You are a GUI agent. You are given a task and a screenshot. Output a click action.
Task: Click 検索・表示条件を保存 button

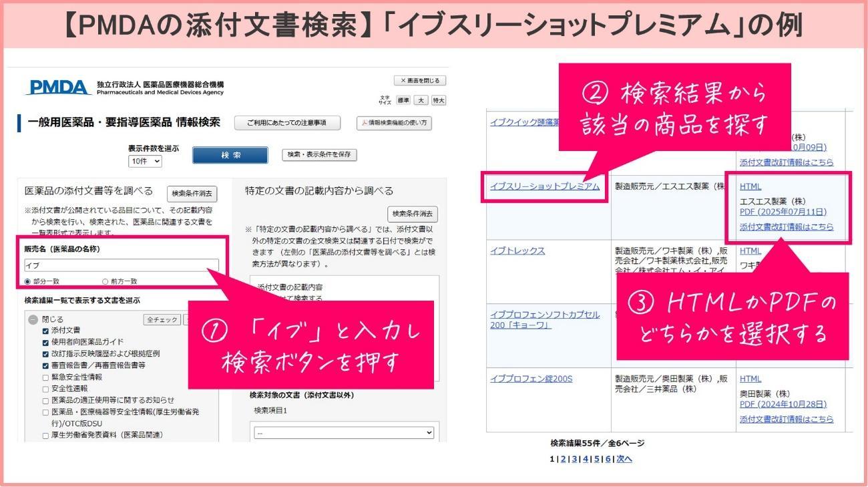coord(320,154)
